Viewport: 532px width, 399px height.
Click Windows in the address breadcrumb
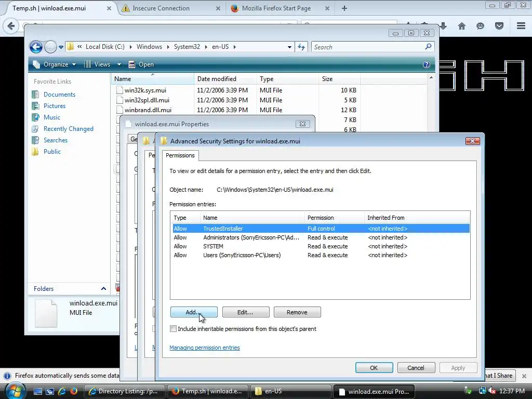pyautogui.click(x=149, y=47)
